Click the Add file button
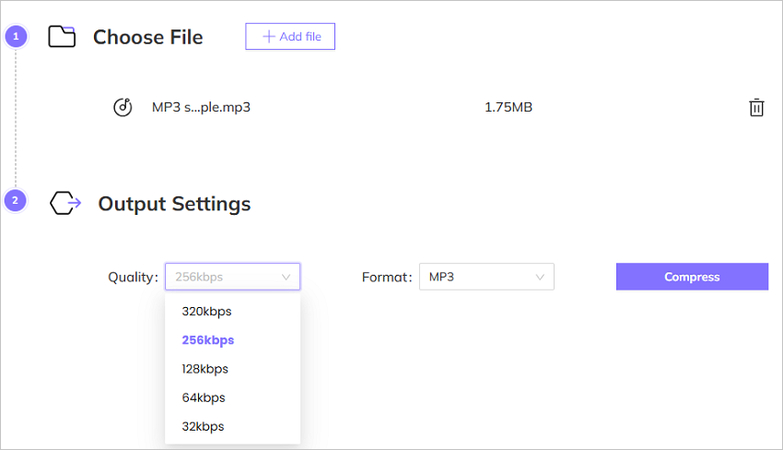Viewport: 783px width, 450px height. point(290,36)
